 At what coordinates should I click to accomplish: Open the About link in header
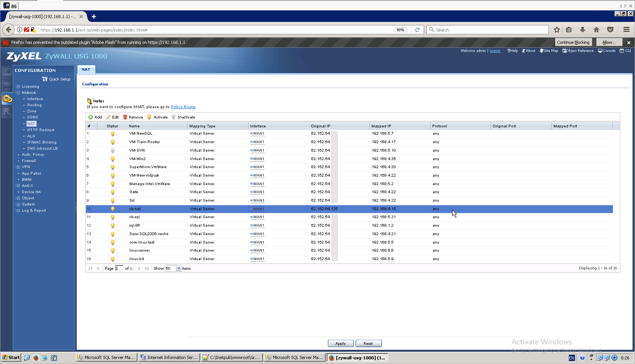click(x=529, y=51)
